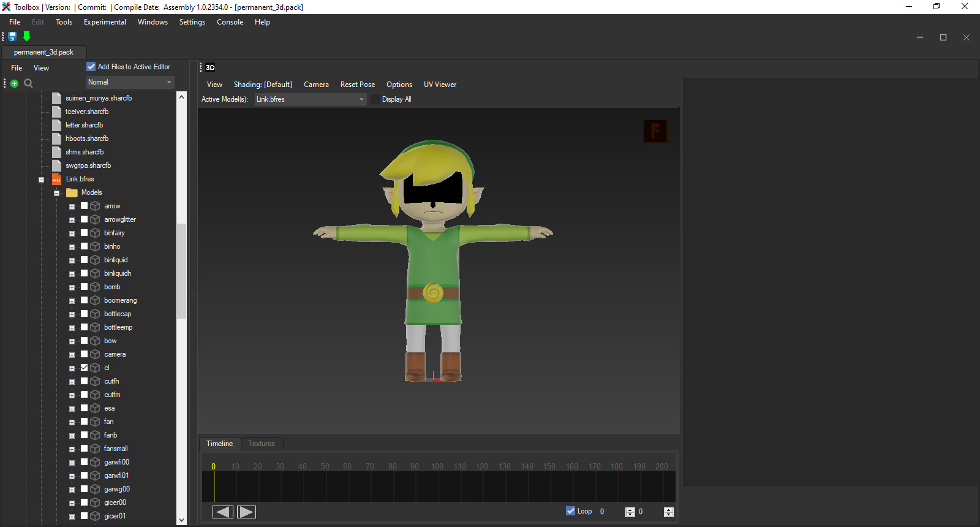This screenshot has width=980, height=527.
Task: Click the search magnifier icon in the file panel
Action: pyautogui.click(x=28, y=83)
